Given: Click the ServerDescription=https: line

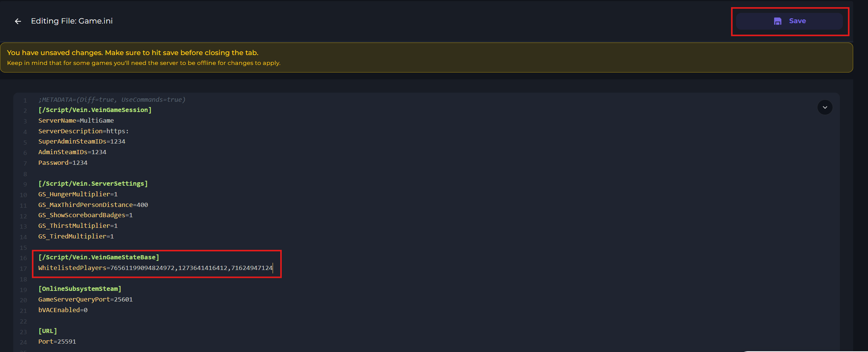Looking at the screenshot, I should (83, 131).
